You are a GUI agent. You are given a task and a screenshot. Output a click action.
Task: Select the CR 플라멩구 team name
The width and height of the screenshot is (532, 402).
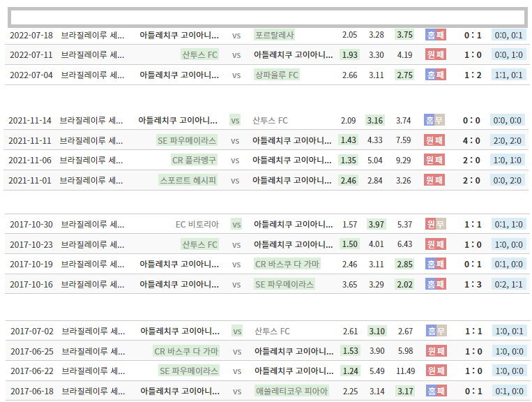tap(195, 160)
